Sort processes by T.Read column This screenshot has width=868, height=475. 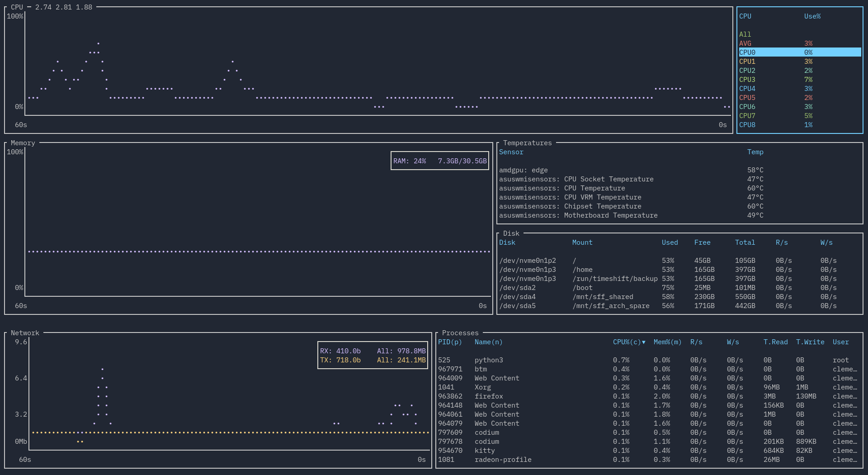[775, 342]
